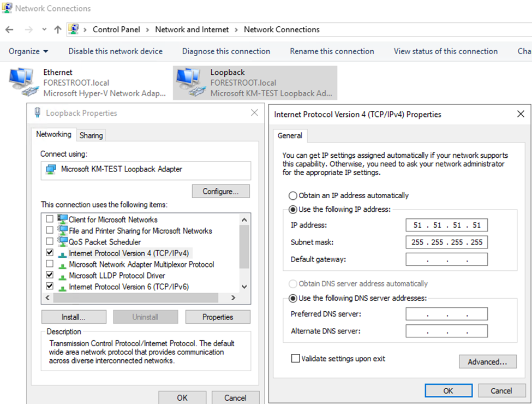Click items list scroll down arrow

point(244,287)
